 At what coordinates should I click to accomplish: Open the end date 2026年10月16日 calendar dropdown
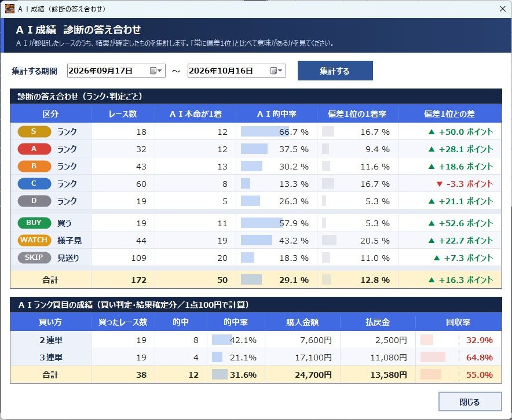pos(276,71)
